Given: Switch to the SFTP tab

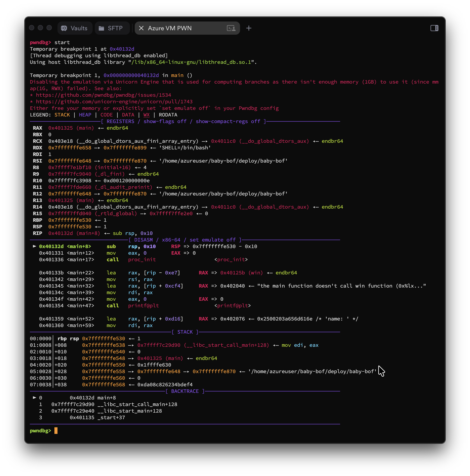Looking at the screenshot, I should tap(112, 28).
